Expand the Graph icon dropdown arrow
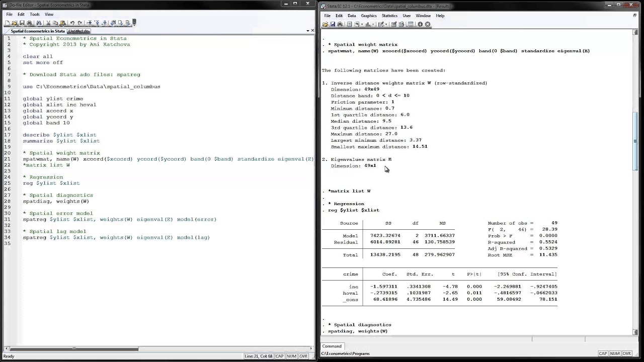 pyautogui.click(x=373, y=24)
